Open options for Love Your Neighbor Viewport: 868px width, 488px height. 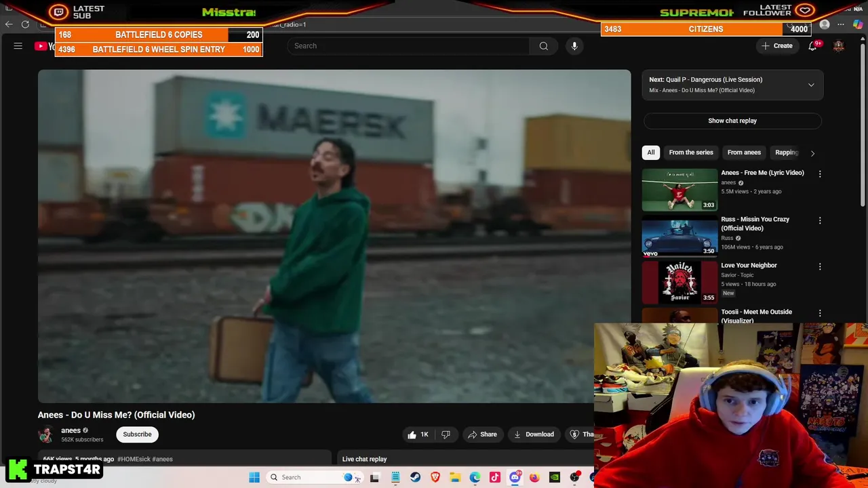click(x=820, y=267)
